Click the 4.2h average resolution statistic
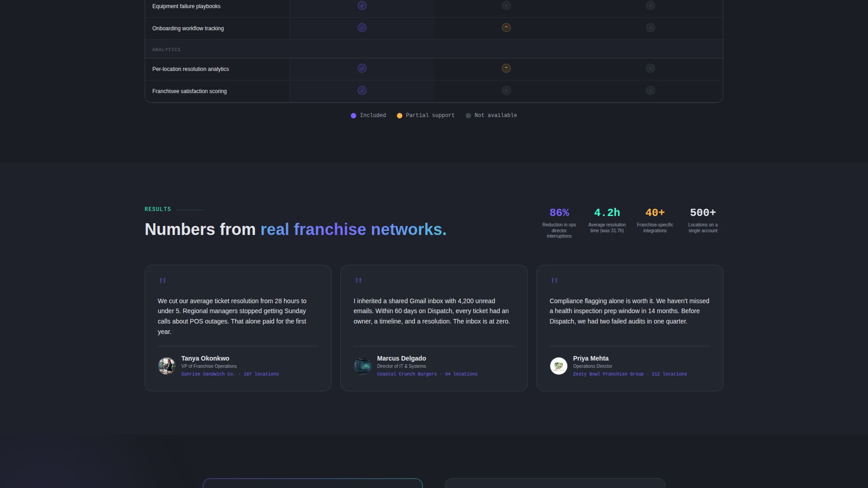 click(x=607, y=212)
